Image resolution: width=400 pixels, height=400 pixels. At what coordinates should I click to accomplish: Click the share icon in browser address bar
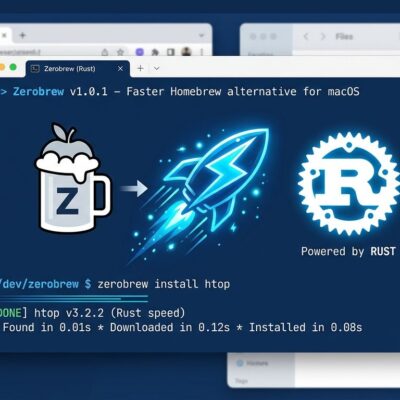tap(105, 52)
